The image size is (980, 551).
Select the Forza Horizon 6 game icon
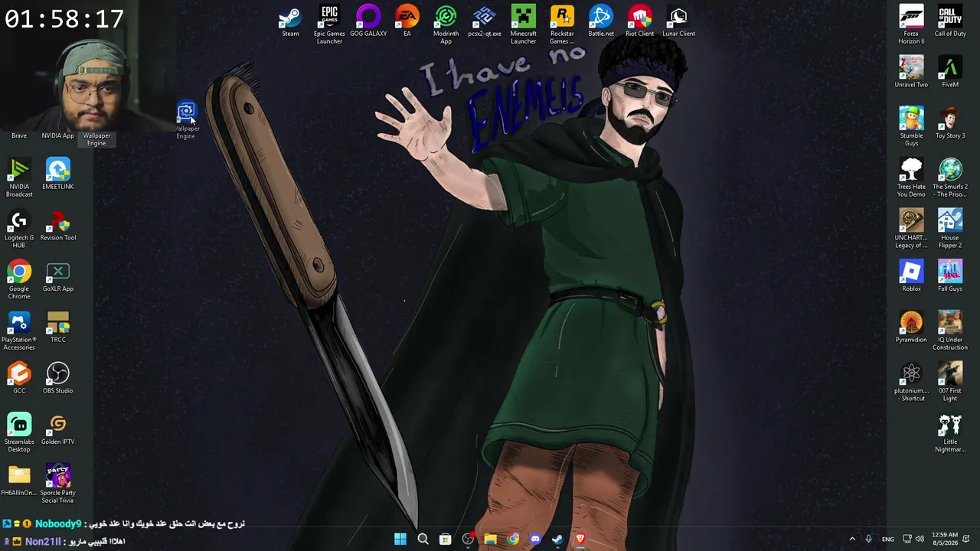tap(911, 24)
